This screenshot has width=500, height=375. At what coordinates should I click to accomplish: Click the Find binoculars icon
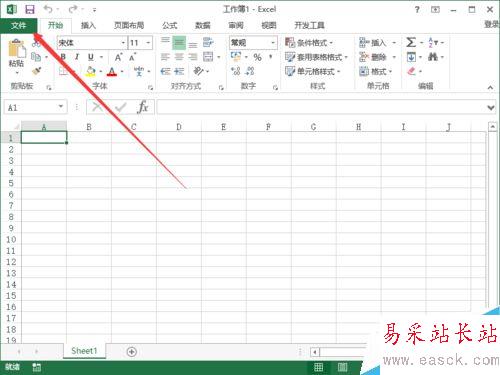point(433,57)
